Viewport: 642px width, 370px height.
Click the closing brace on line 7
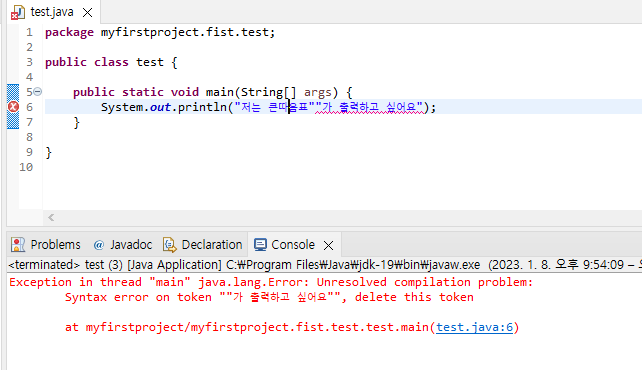[77, 122]
